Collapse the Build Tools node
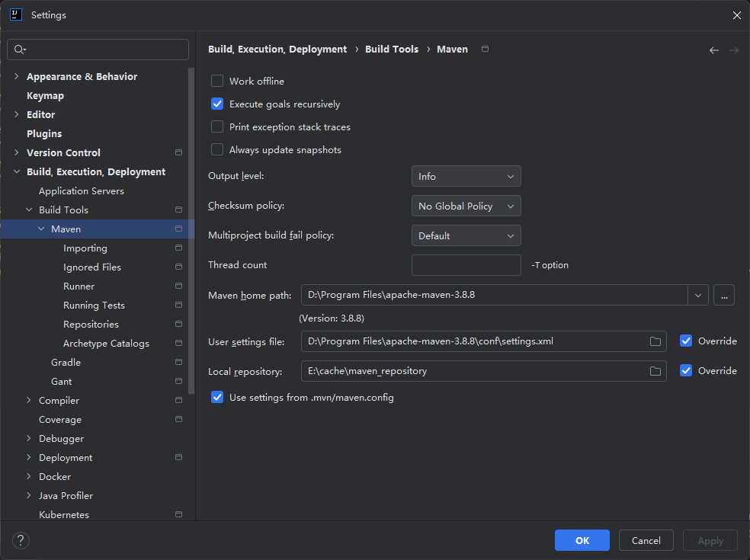 29,210
